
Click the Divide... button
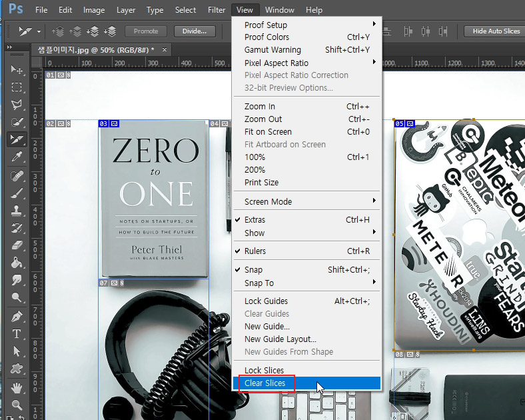(194, 31)
